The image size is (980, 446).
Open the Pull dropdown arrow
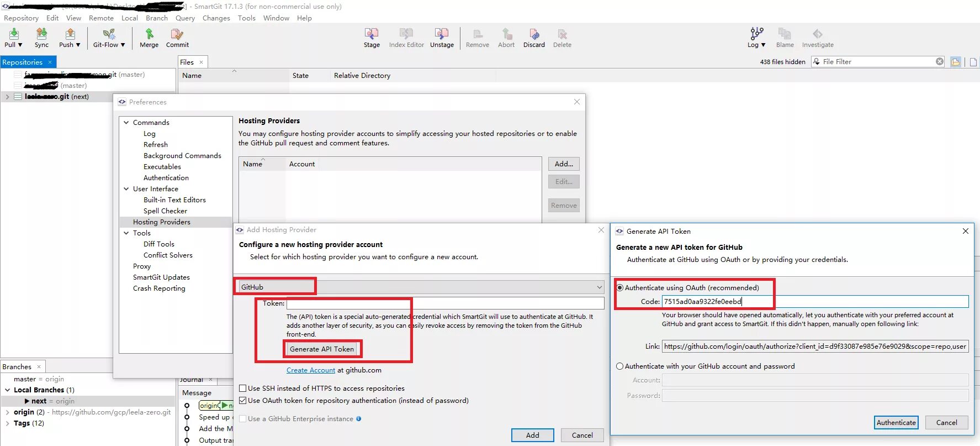click(x=20, y=45)
